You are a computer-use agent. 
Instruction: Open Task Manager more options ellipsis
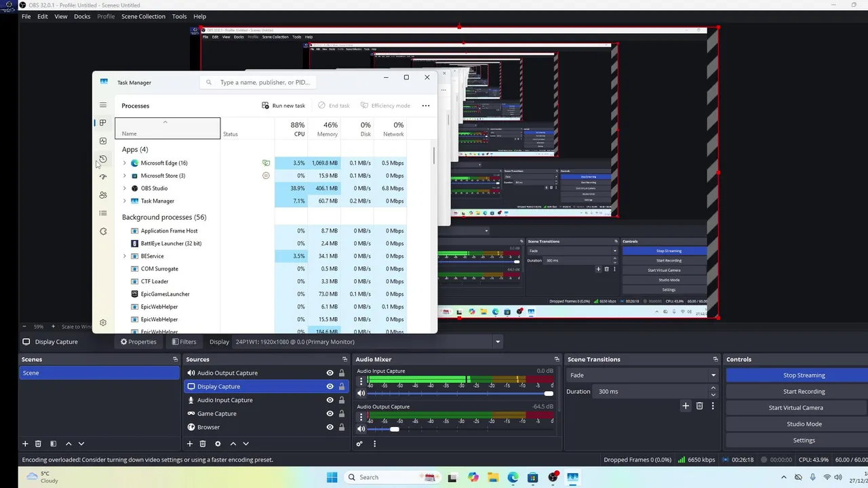tap(426, 106)
